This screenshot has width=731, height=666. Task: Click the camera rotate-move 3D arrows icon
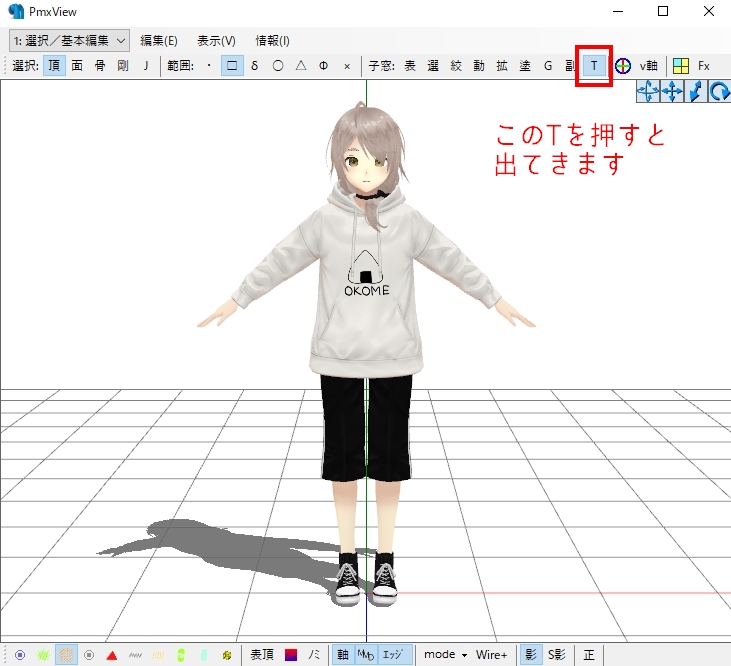(648, 91)
